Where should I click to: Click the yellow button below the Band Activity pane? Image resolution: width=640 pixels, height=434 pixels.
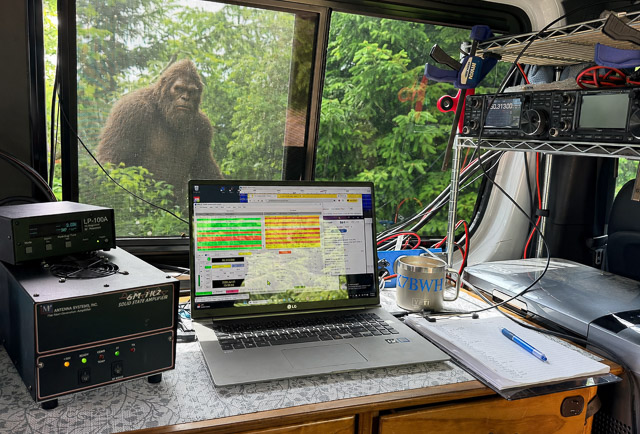click(x=245, y=254)
